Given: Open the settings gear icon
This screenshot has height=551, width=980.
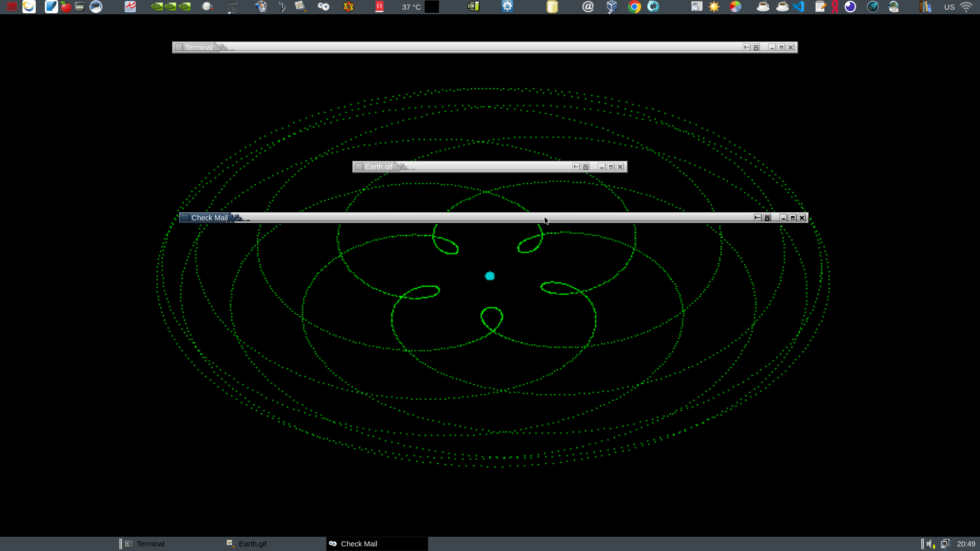Looking at the screenshot, I should 507,6.
